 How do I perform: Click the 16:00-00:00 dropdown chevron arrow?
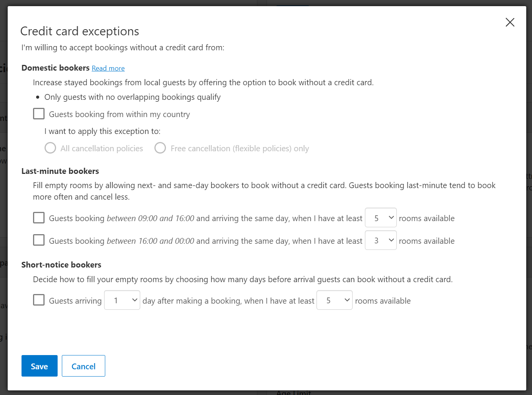391,240
